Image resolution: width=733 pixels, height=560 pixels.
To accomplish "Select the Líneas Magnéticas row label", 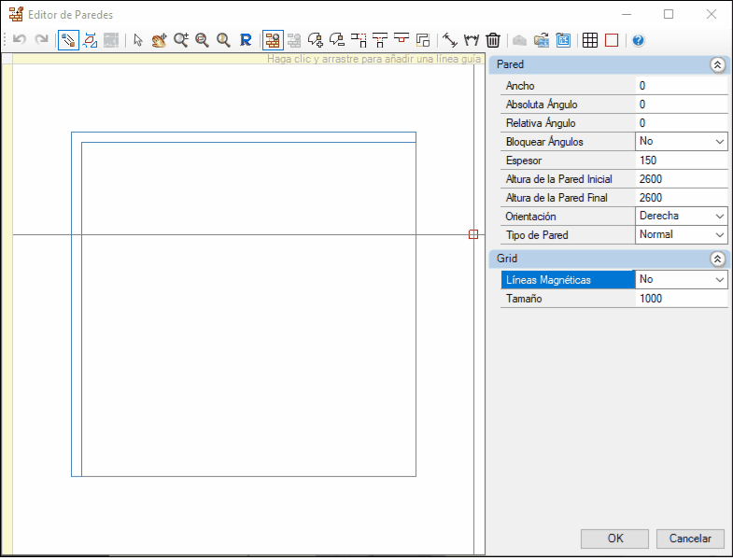I will click(568, 279).
